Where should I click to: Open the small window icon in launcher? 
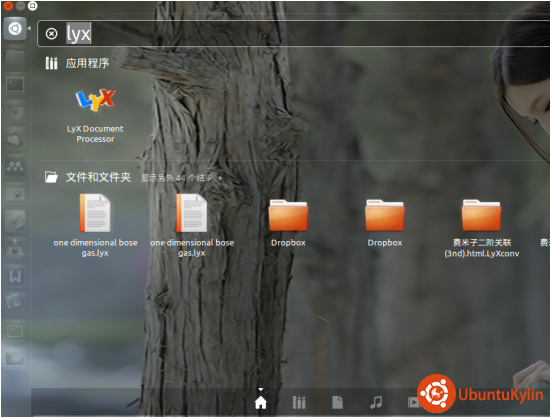pyautogui.click(x=15, y=331)
